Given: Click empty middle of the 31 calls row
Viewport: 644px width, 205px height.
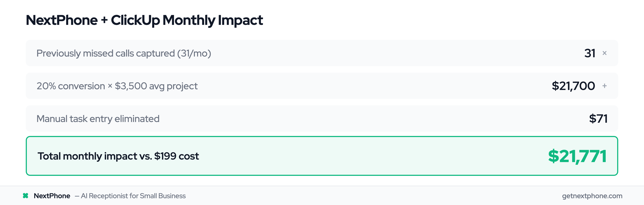Looking at the screenshot, I should click(x=375, y=53).
